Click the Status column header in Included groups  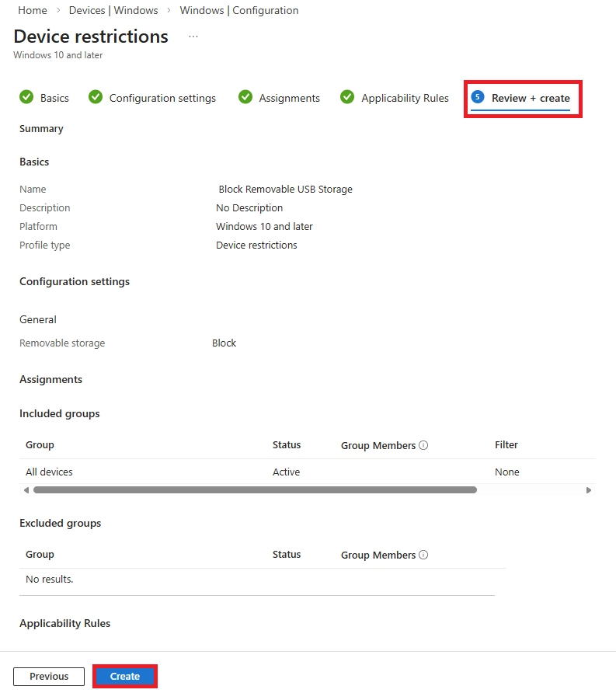coord(287,444)
